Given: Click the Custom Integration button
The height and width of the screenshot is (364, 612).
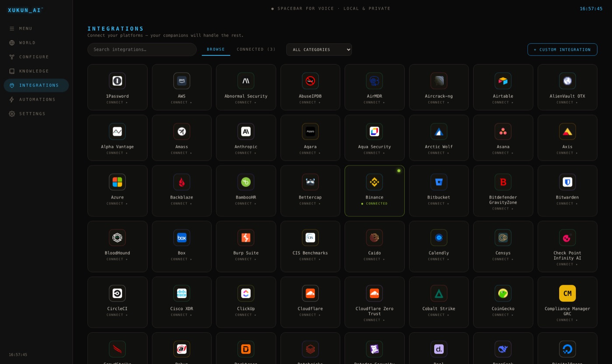Looking at the screenshot, I should [x=562, y=50].
